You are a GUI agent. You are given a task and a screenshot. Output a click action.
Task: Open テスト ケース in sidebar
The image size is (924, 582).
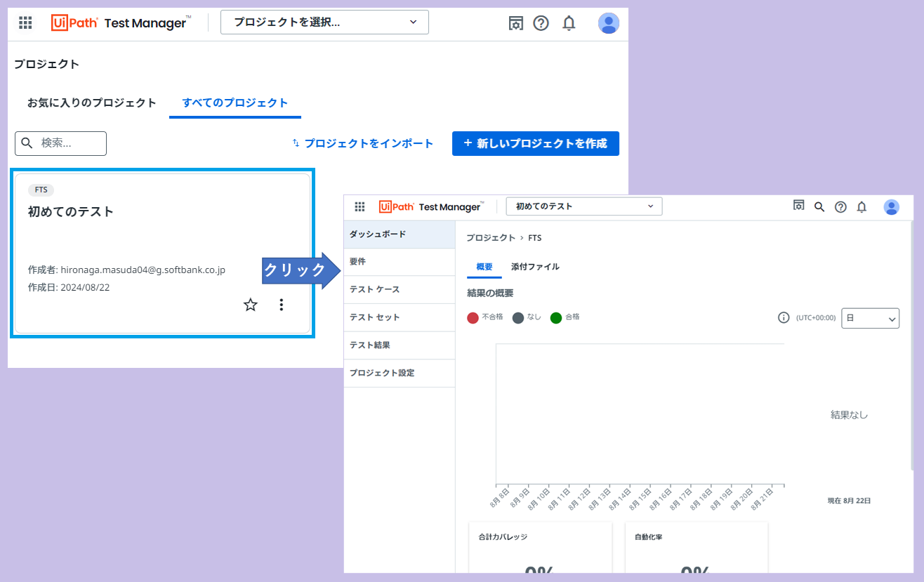pyautogui.click(x=400, y=289)
